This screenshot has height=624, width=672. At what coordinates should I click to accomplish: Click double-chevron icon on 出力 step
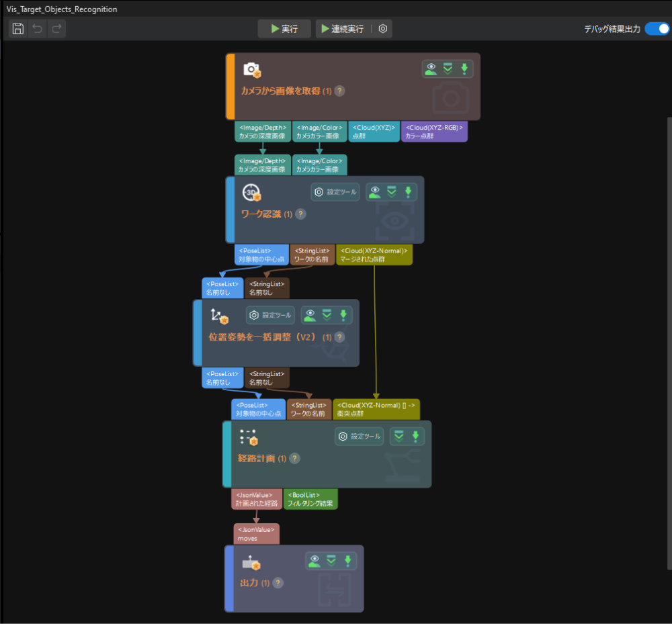click(x=331, y=561)
